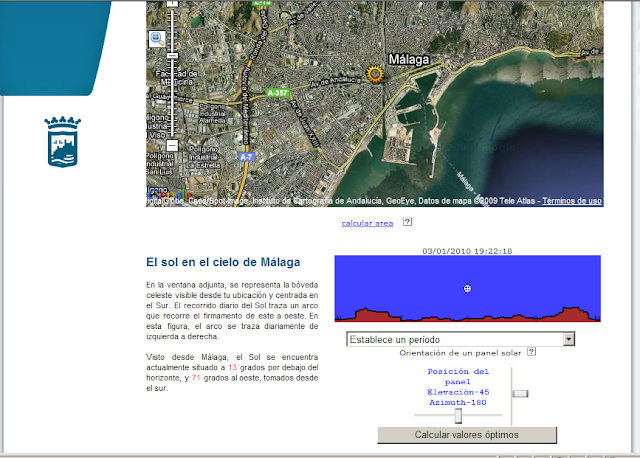Click Av de Andalucía street label on map
This screenshot has width=640, height=458.
[336, 81]
